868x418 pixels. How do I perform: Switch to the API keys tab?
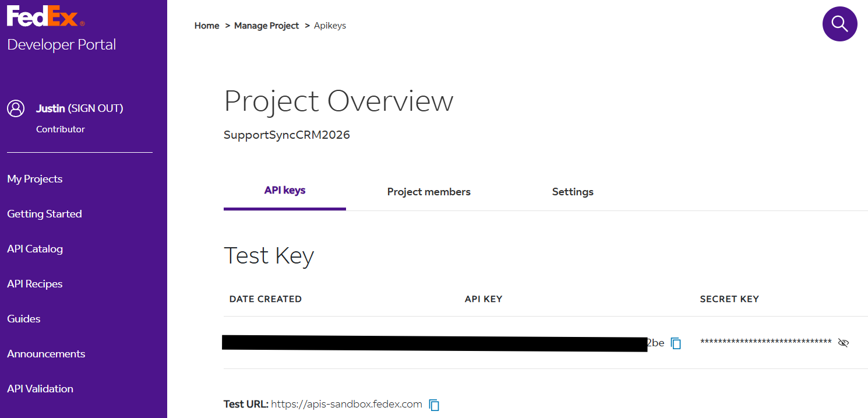click(285, 191)
